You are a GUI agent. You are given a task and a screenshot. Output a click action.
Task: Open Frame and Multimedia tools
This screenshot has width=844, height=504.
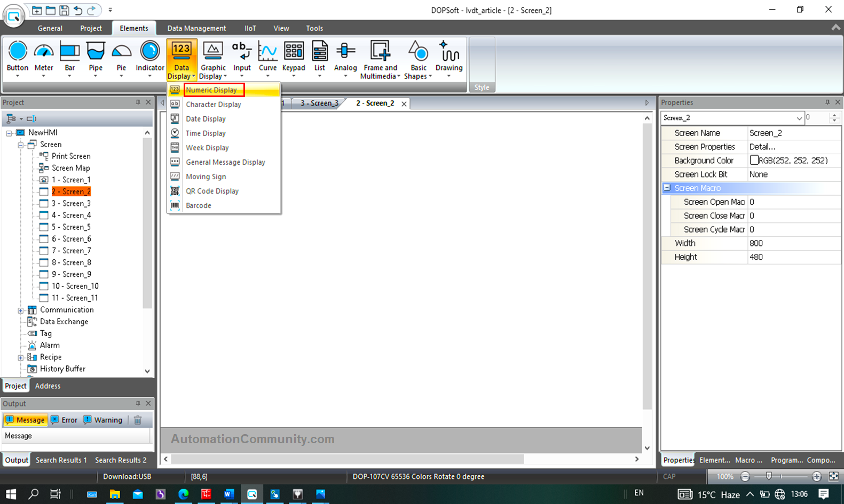pos(380,60)
